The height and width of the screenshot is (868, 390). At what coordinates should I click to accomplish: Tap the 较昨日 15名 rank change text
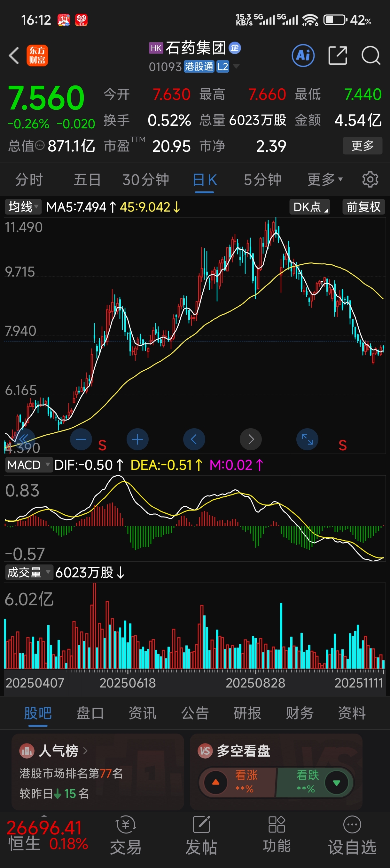click(x=54, y=794)
